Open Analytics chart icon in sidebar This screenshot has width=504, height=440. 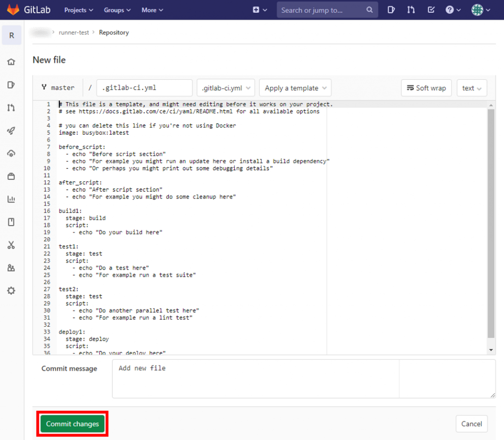click(11, 199)
